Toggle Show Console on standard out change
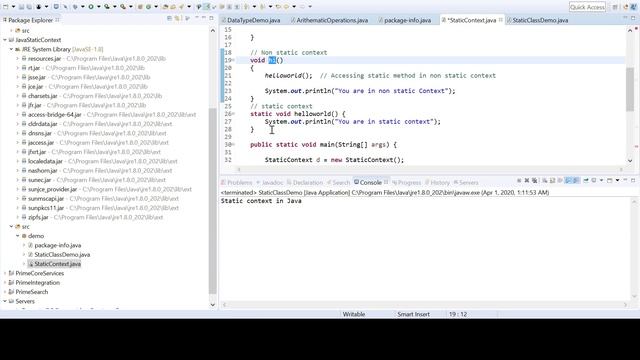 (x=568, y=180)
